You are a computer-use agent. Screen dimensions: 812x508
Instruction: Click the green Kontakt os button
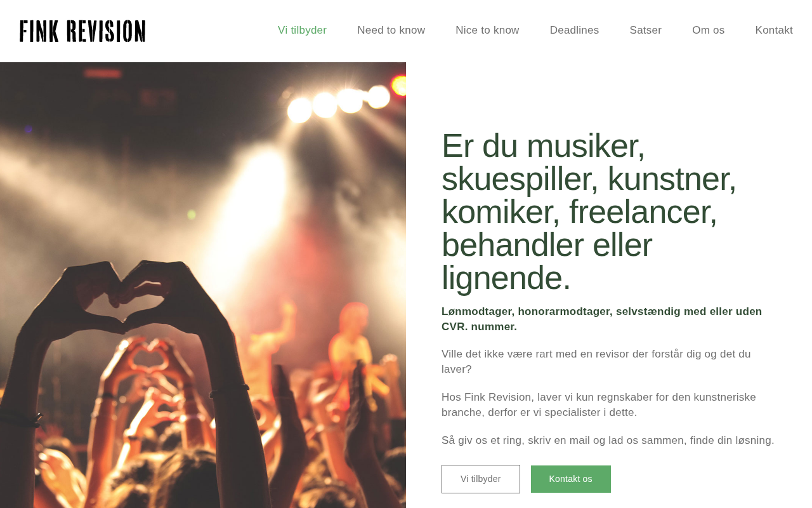[571, 479]
